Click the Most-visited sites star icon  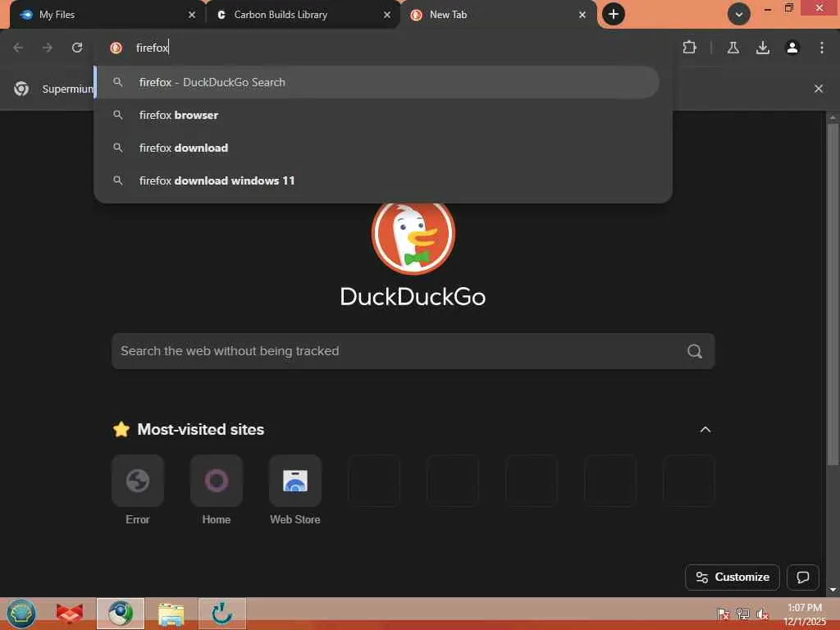(x=121, y=429)
